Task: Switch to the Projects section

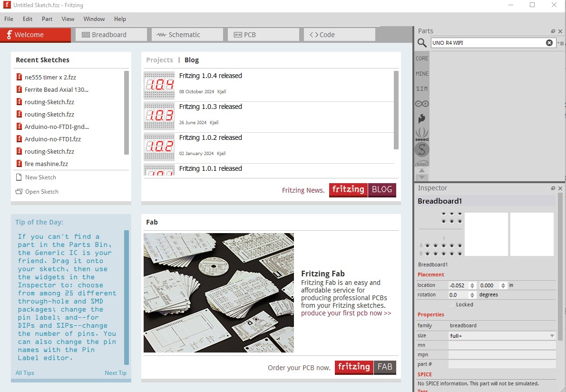Action: click(159, 60)
